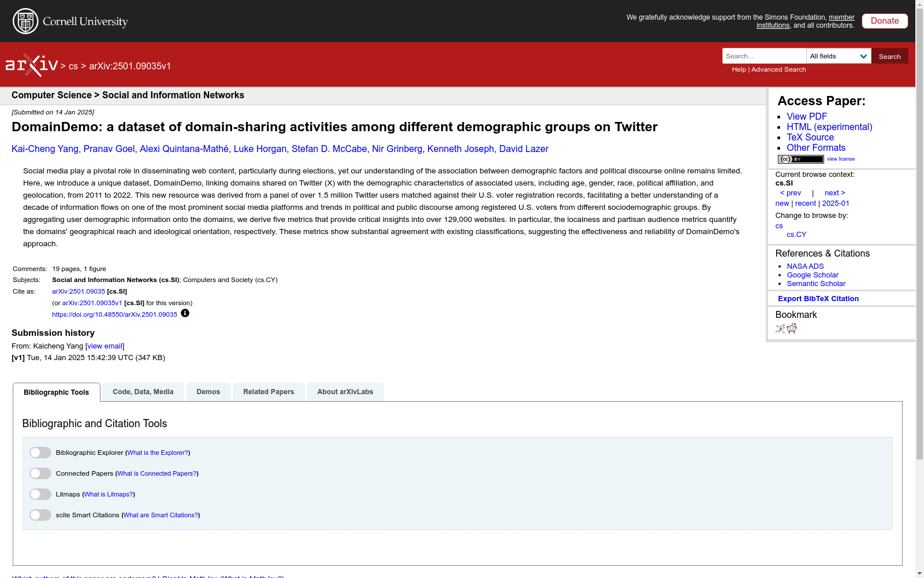View the Creative Commons BY license badge
This screenshot has width=924, height=578.
click(x=800, y=159)
